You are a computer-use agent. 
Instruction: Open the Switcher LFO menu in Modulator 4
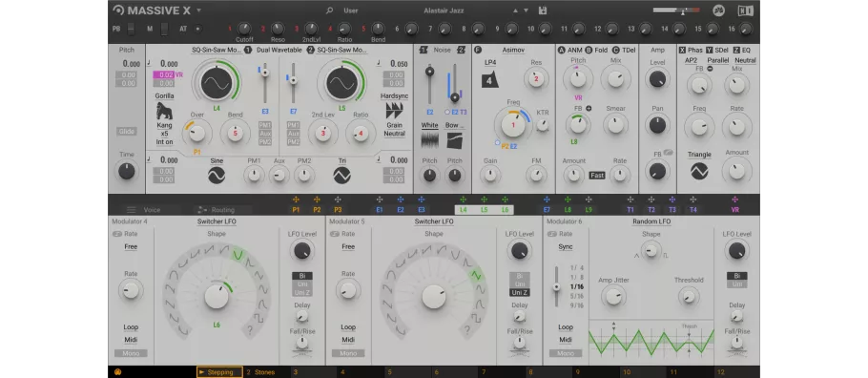217,221
